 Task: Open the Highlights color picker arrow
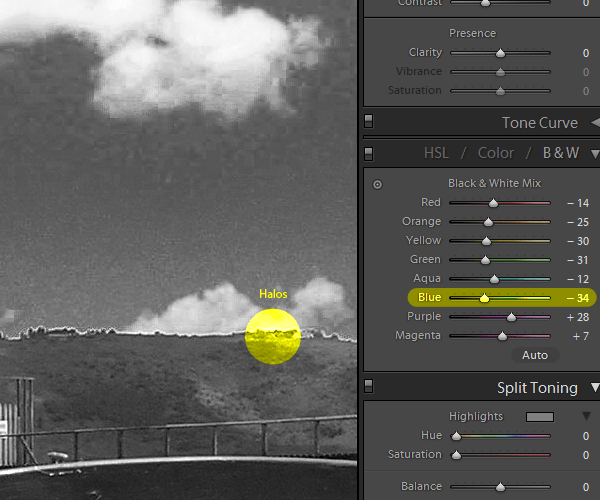tap(586, 416)
